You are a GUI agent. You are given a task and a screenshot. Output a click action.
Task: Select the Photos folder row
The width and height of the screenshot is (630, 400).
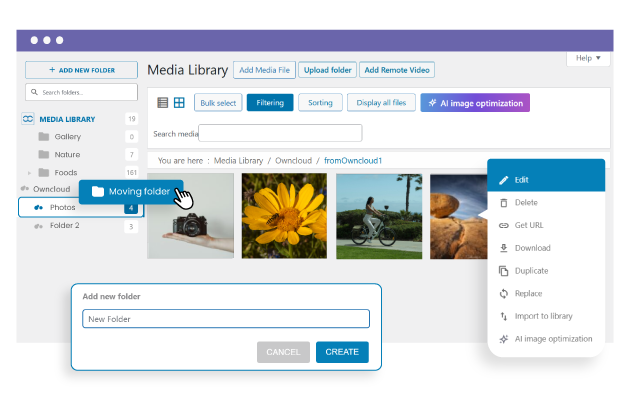81,207
